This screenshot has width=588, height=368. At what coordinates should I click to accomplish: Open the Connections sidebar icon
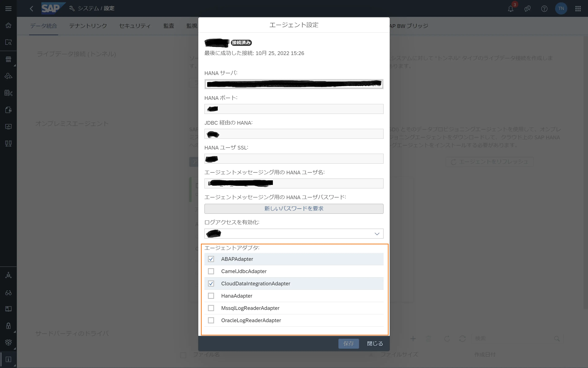click(8, 143)
